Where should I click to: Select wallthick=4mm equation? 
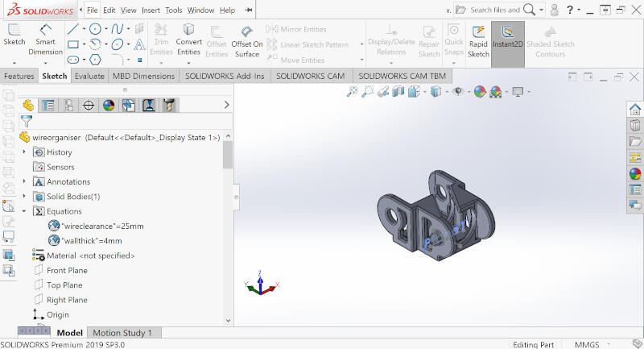click(x=85, y=240)
